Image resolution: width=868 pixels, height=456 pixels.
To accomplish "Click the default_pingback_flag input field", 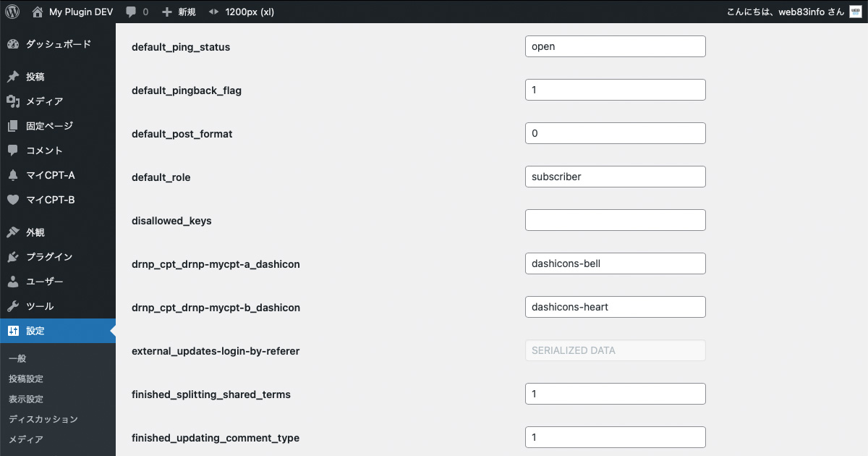I will coord(616,90).
